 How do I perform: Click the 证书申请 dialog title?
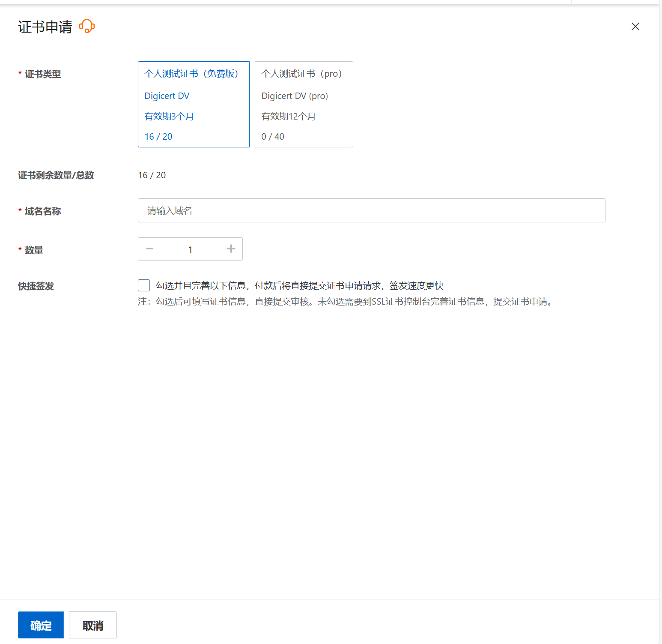[x=45, y=27]
